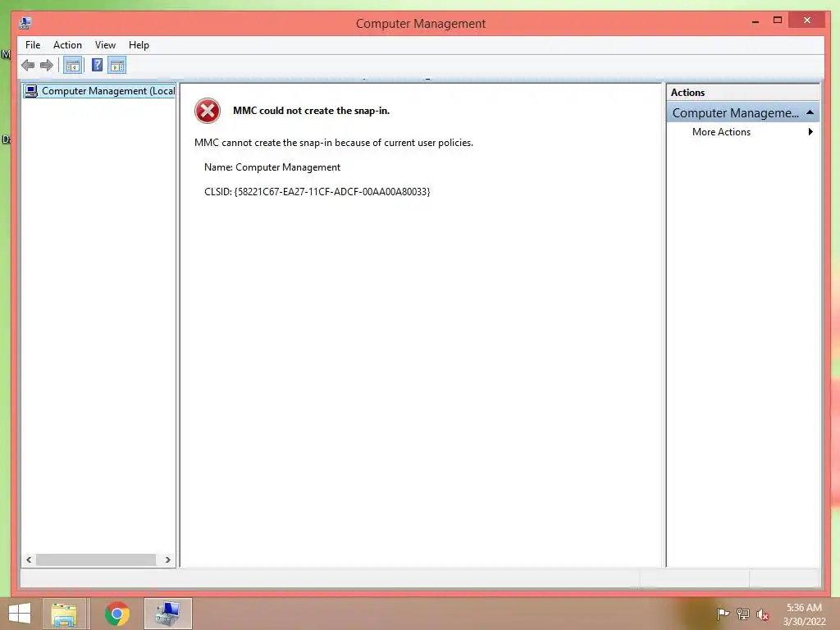
Task: Close the Computer Management window
Action: [x=807, y=21]
